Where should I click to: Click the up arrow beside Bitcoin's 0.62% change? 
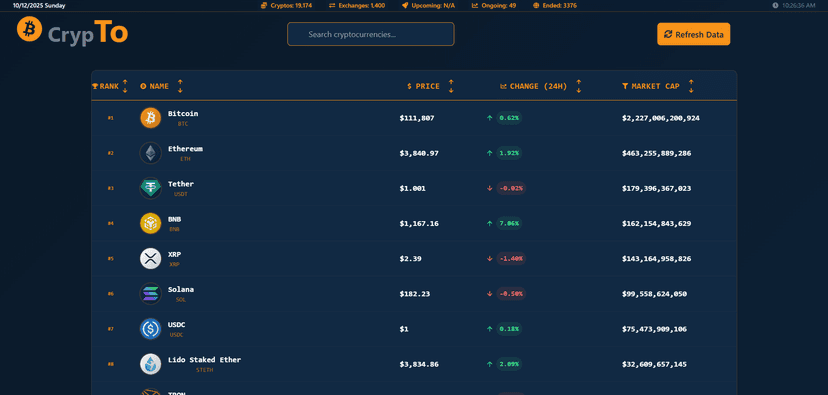point(490,118)
